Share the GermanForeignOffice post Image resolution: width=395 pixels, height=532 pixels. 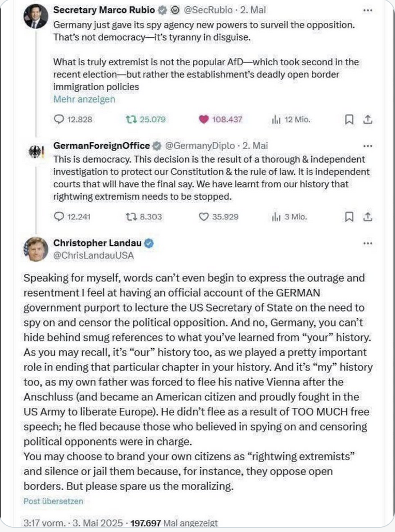(x=368, y=217)
